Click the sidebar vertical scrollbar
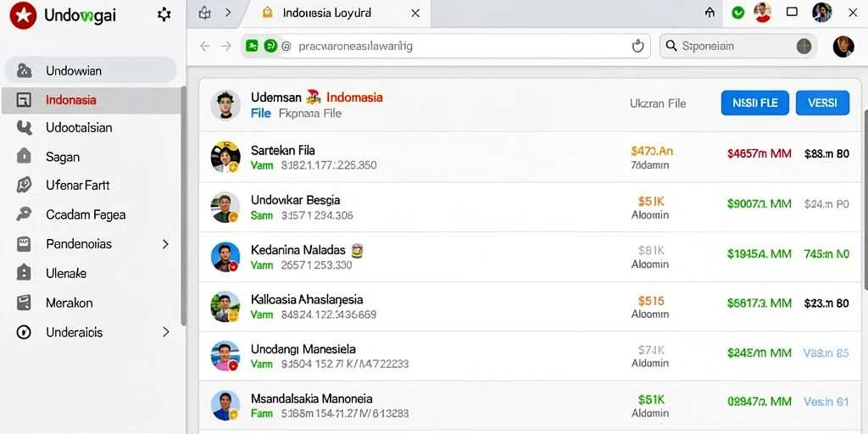 183,205
